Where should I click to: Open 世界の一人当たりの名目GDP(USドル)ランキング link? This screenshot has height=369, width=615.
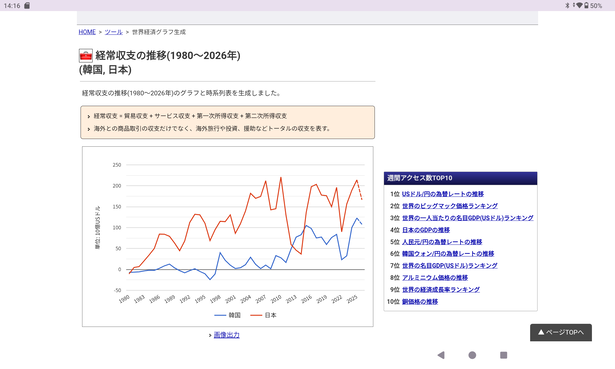pos(468,218)
